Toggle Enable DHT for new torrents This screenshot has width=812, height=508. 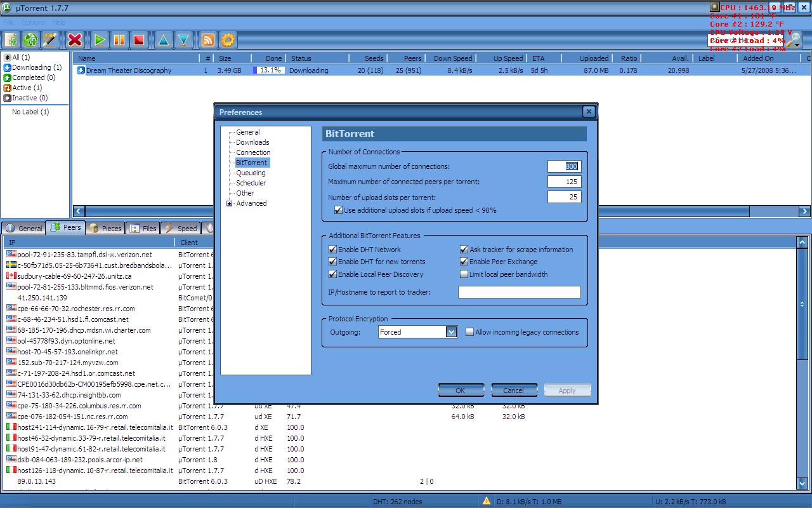(332, 262)
